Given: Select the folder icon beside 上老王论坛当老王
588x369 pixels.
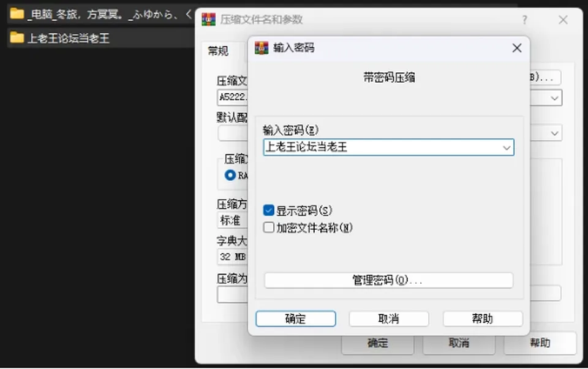Looking at the screenshot, I should [17, 37].
